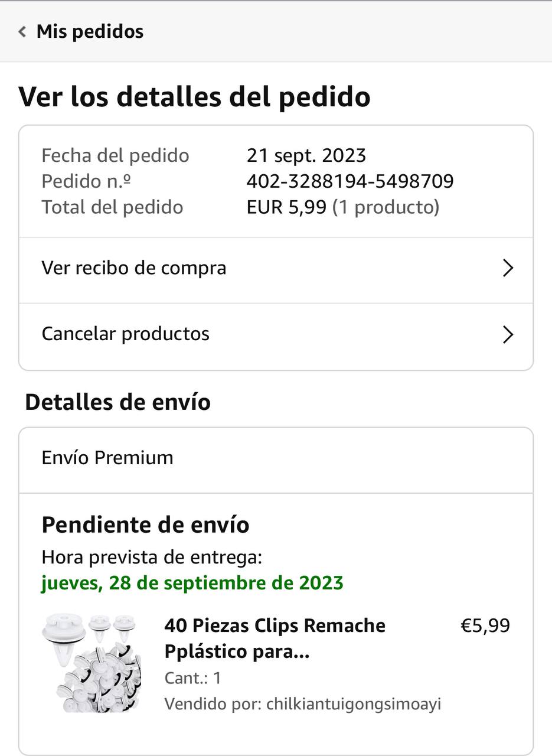Select order number 402-3288194-5498709
This screenshot has width=552, height=756.
pos(350,181)
